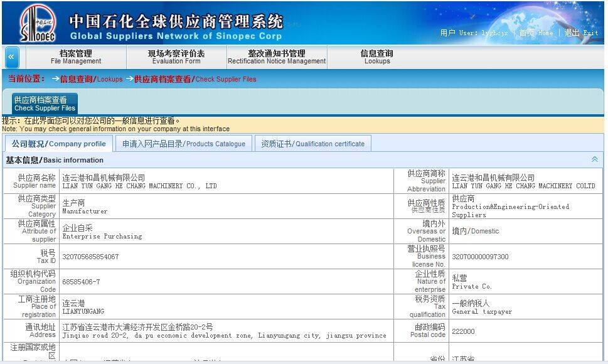The height and width of the screenshot is (364, 608).
Task: Select the Check Supplier Files tab
Action: pos(45,104)
